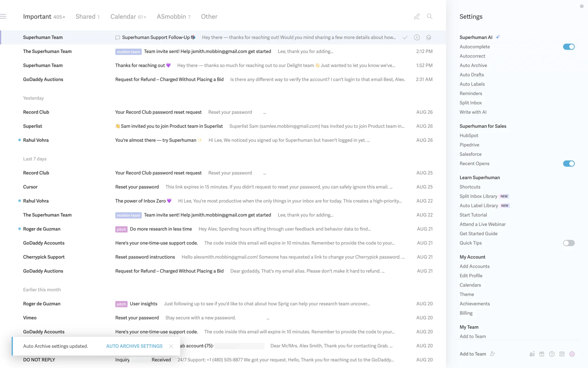The width and height of the screenshot is (588, 368).
Task: Turn off the Recent Opens toggle
Action: (x=569, y=163)
